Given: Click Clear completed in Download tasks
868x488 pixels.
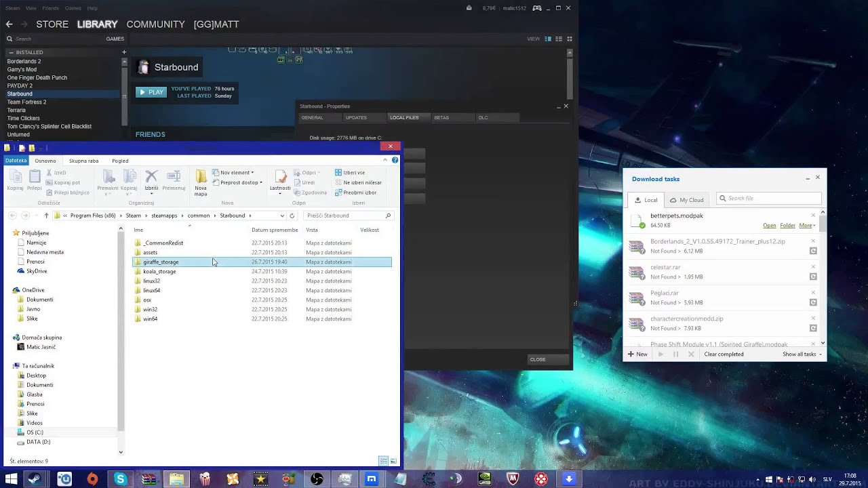Looking at the screenshot, I should (x=724, y=354).
